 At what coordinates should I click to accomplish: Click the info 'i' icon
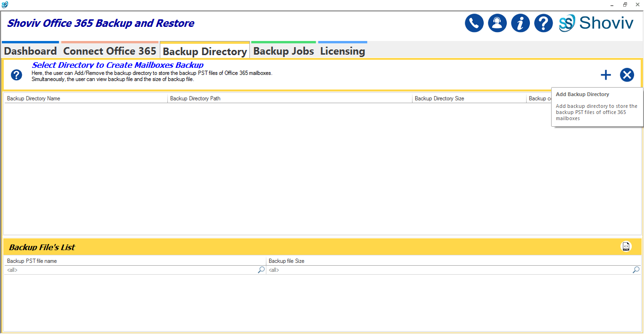point(520,23)
